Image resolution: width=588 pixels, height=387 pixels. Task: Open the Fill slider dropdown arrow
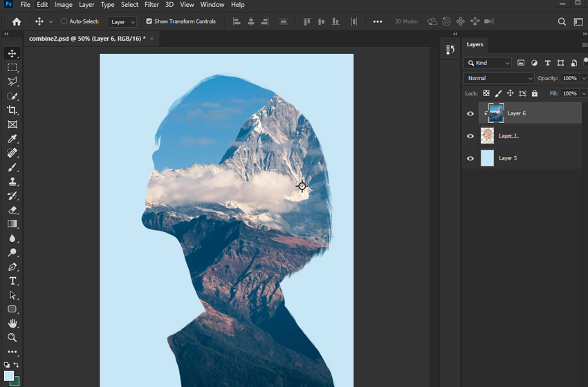tap(583, 93)
